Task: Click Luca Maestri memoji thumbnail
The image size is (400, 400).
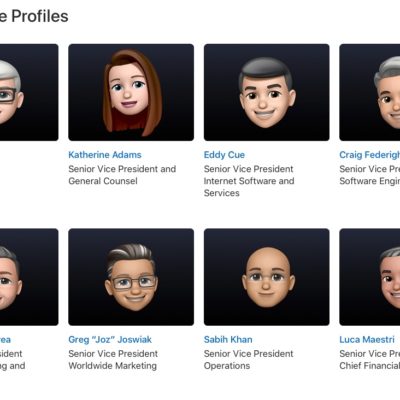Action: (370, 277)
